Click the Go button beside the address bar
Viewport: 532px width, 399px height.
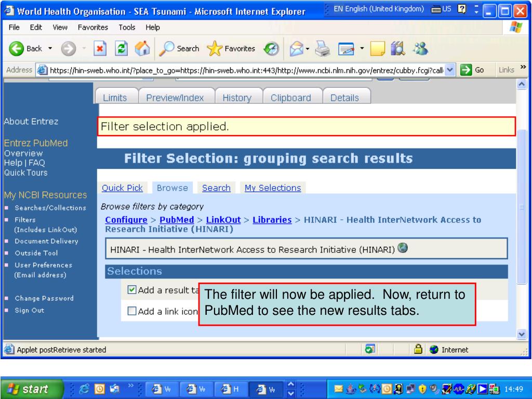472,70
